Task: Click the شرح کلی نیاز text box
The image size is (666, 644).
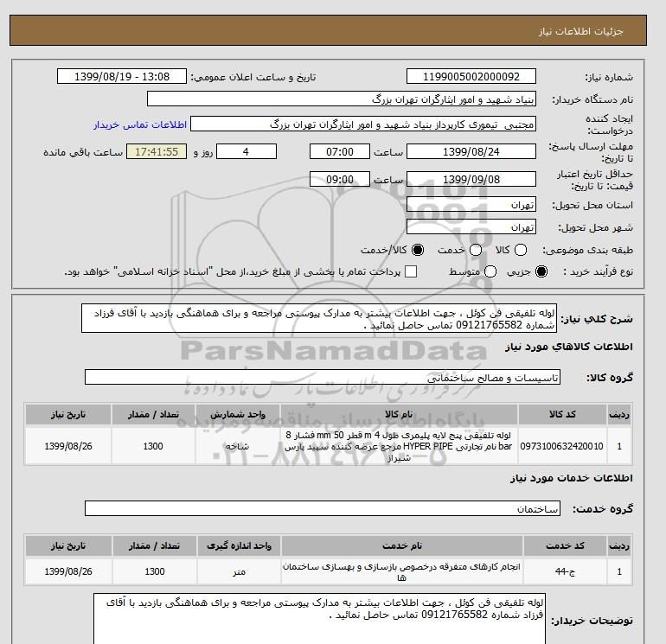Action: [319, 318]
